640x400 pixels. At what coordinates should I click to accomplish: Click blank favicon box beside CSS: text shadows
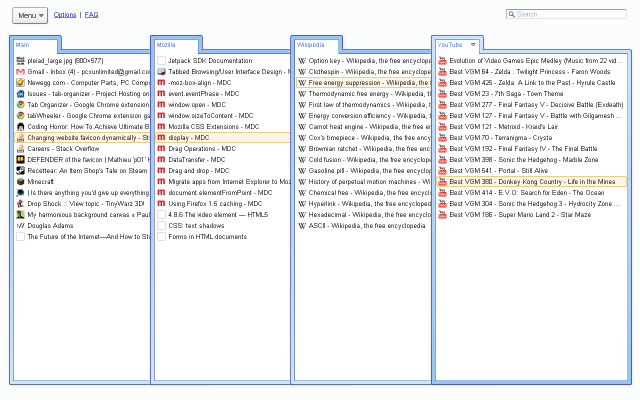coord(162,226)
